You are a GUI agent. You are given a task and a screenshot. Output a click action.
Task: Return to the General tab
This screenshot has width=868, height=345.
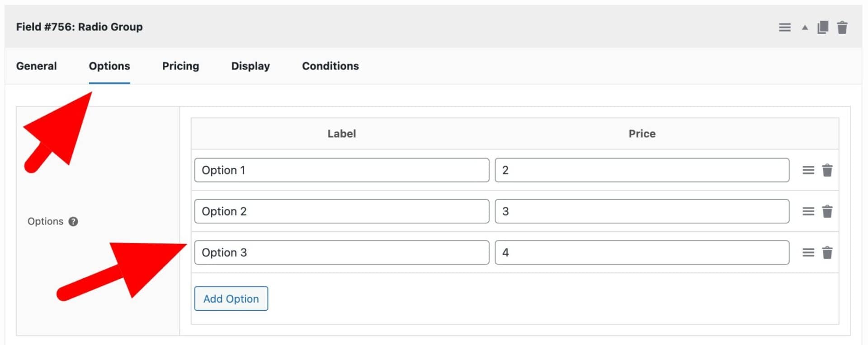36,66
